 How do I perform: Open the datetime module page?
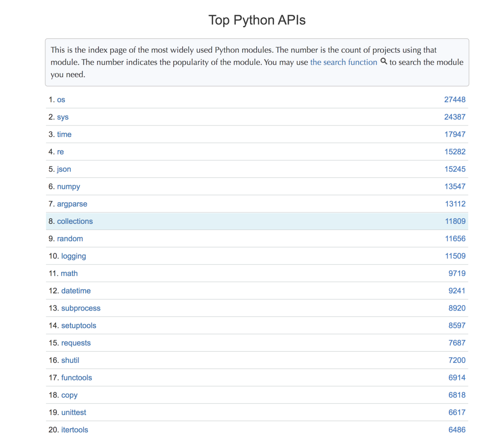coord(76,291)
